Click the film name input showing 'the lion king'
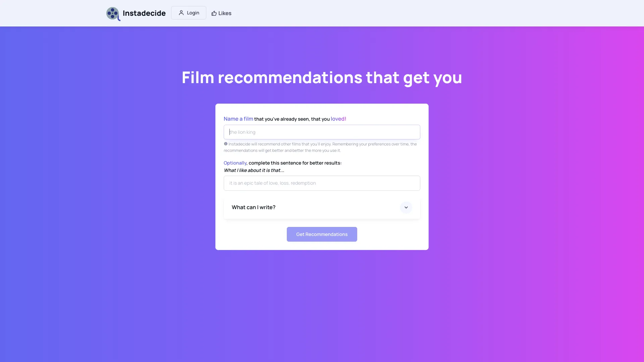 coord(322,132)
